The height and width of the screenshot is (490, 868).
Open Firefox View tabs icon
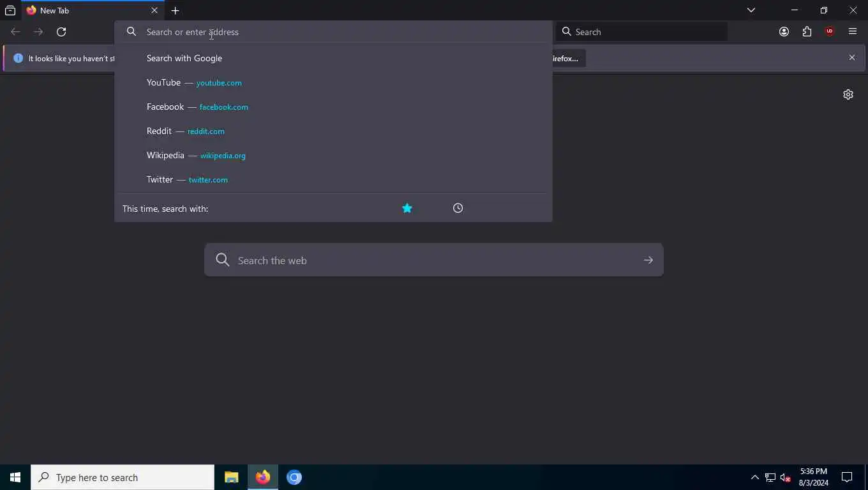(10, 10)
